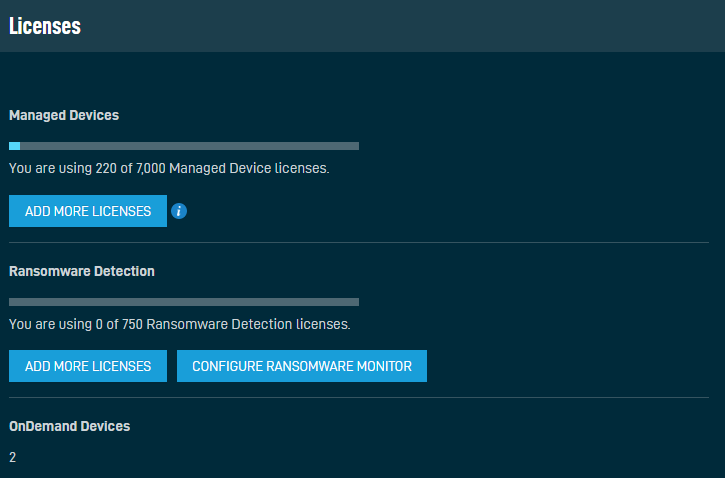Click the unfilled part of Managed Devices bar
The height and width of the screenshot is (478, 725).
[190, 146]
